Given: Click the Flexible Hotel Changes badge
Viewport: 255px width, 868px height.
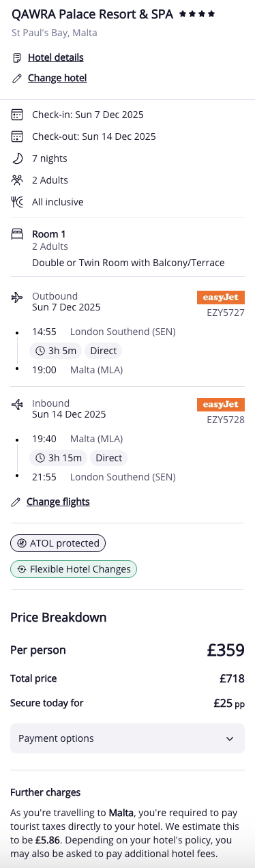Looking at the screenshot, I should click(x=74, y=569).
